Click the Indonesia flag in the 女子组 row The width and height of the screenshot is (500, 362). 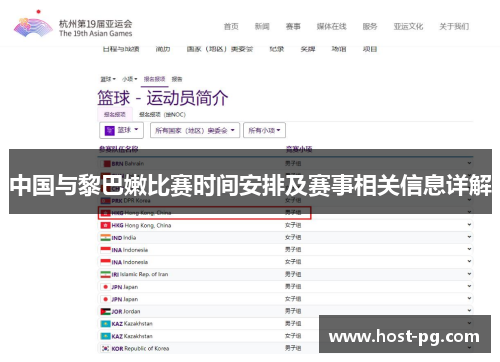(105, 262)
